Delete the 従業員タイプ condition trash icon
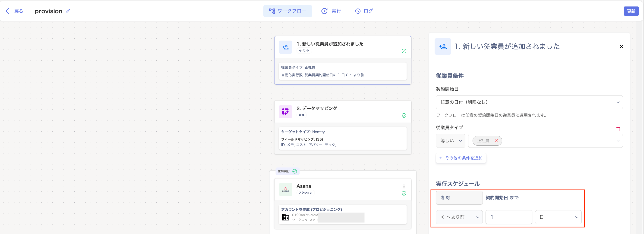This screenshot has height=234, width=644. pyautogui.click(x=618, y=129)
